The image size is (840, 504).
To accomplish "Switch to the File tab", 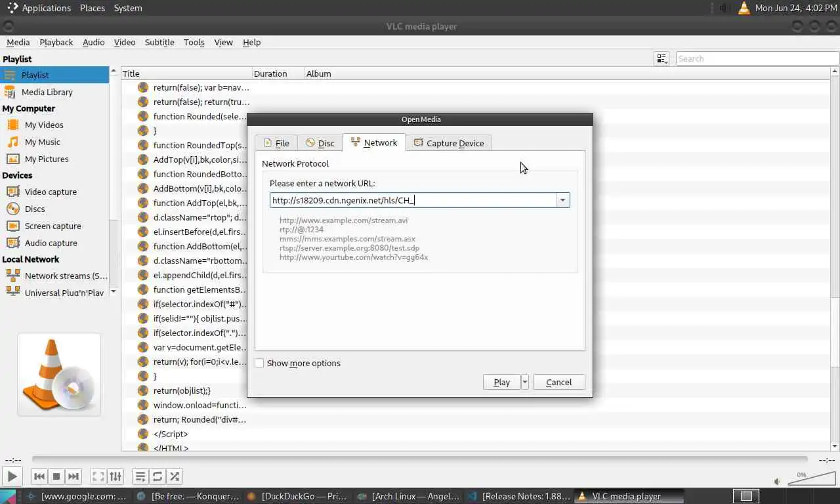I will tap(276, 143).
